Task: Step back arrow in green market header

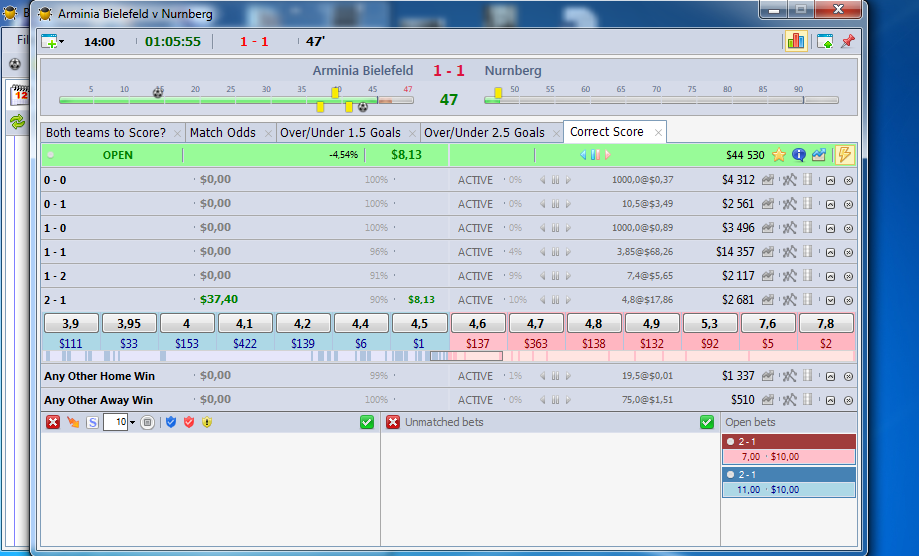Action: 583,155
